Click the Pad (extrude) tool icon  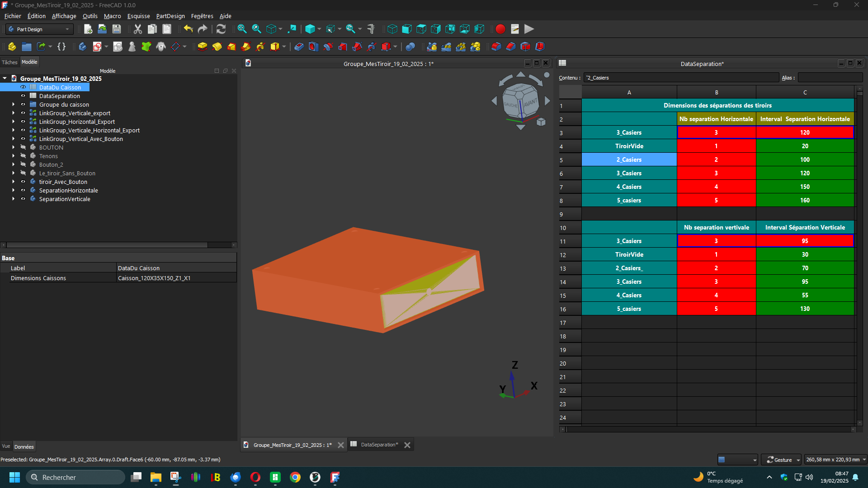pos(202,47)
